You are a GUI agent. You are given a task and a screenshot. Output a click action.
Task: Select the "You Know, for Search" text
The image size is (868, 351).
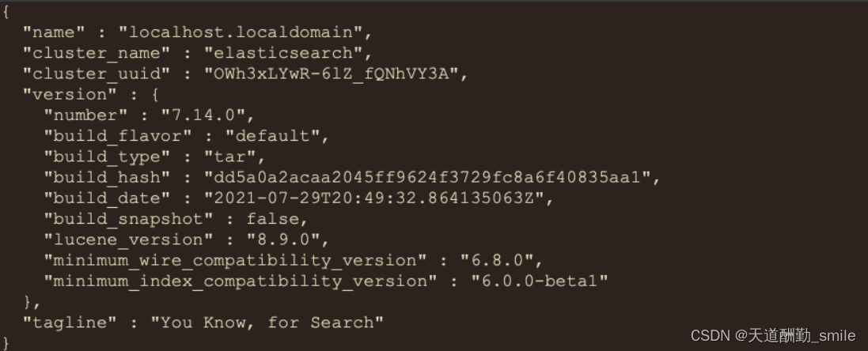click(x=267, y=323)
